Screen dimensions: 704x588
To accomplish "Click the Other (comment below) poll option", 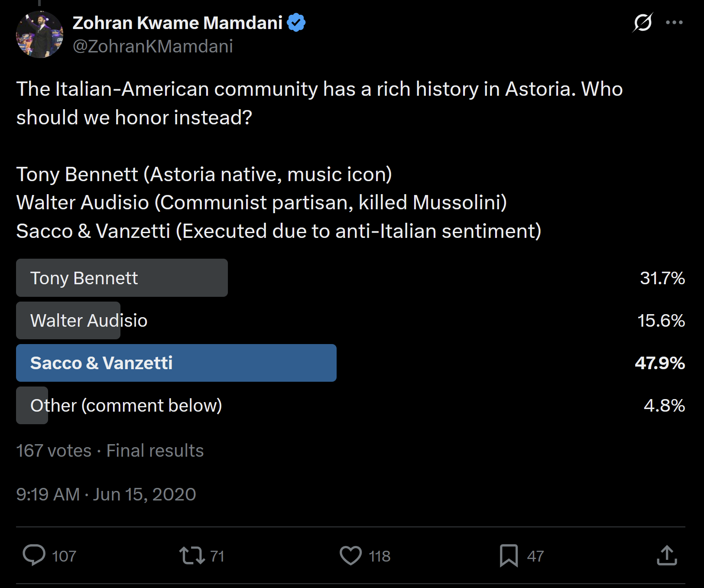I will click(126, 406).
